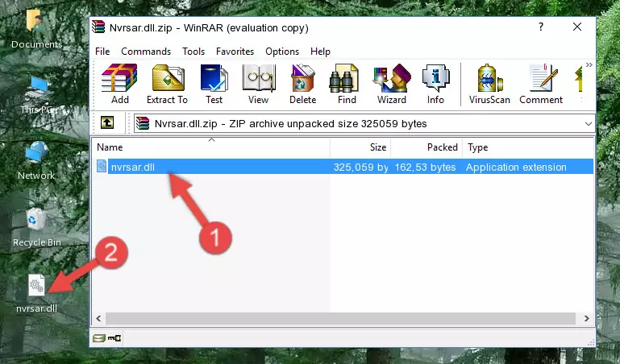Click the 162,53 bytes packed value
Viewport: 620px width, 364px height.
[425, 167]
